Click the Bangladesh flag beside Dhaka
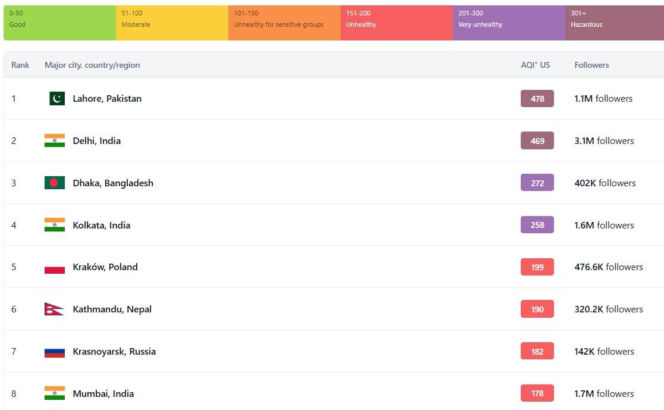 (54, 183)
